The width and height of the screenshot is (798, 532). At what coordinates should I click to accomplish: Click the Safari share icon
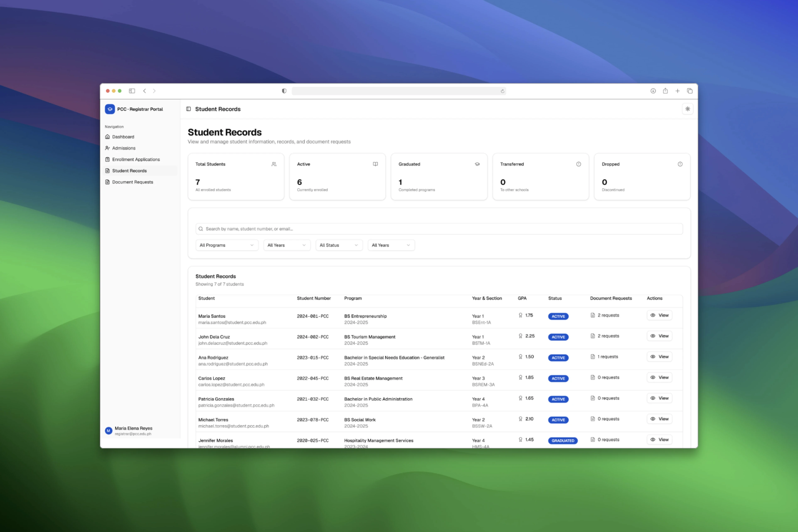[665, 91]
